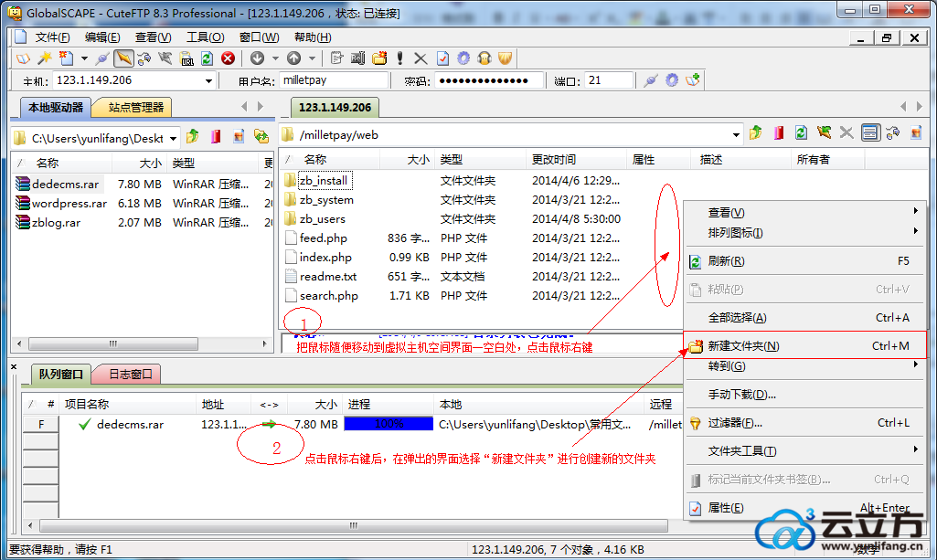Click the synced folders icon in local pane
The height and width of the screenshot is (560, 937).
click(261, 137)
